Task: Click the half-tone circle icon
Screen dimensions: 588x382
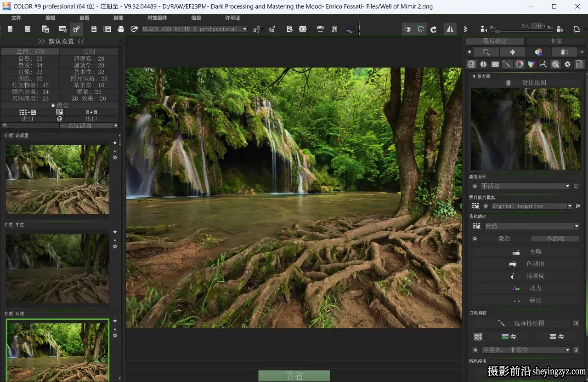Action: coord(483,64)
